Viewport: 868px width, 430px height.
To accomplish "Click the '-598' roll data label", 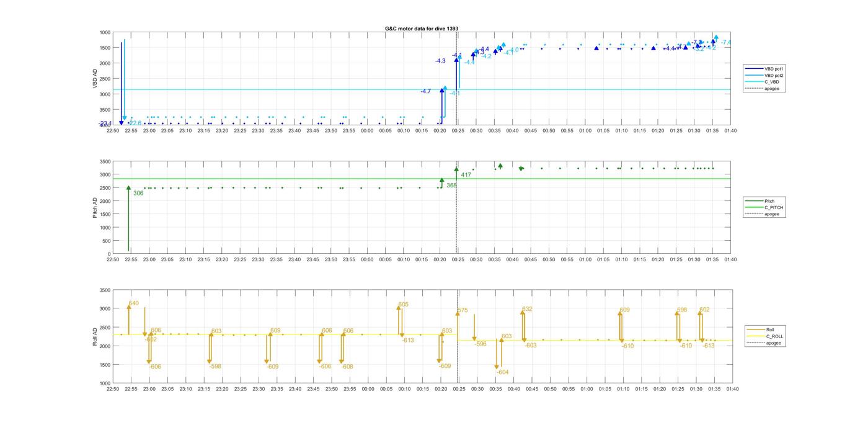I will (x=215, y=367).
